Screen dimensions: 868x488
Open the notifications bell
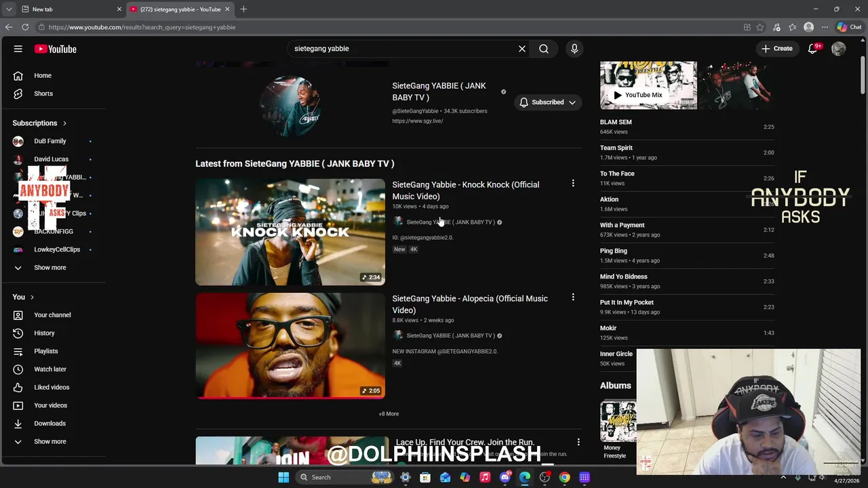tap(813, 49)
